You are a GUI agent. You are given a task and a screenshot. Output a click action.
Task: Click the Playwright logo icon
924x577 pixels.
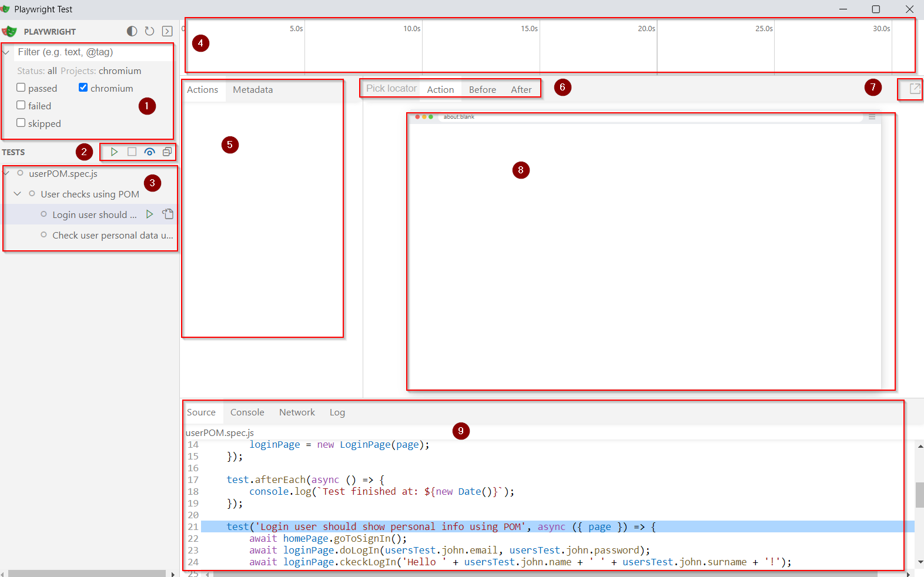[9, 31]
